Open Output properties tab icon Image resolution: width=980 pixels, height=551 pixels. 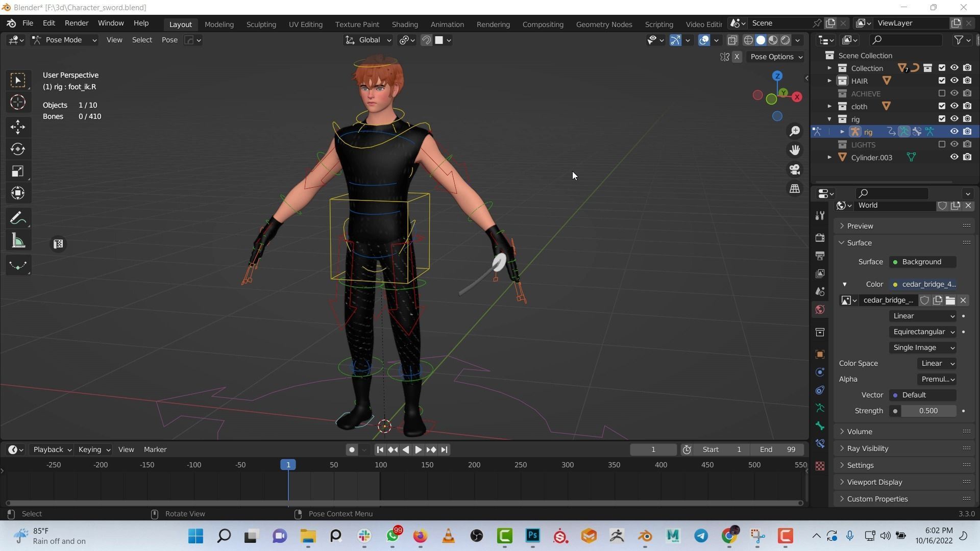point(820,256)
